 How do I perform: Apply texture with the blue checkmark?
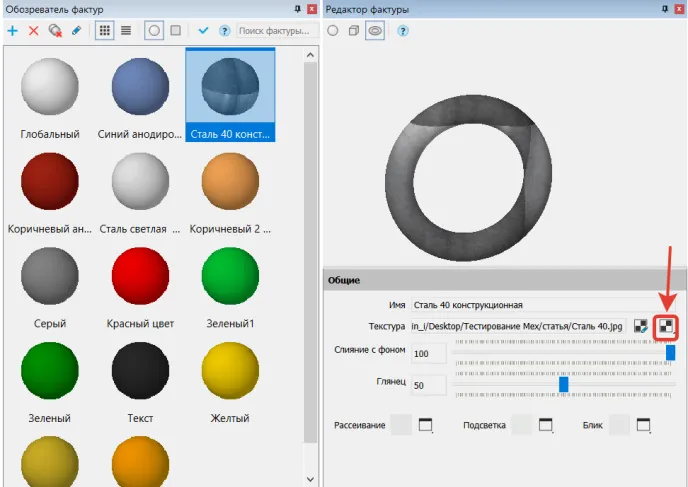203,31
